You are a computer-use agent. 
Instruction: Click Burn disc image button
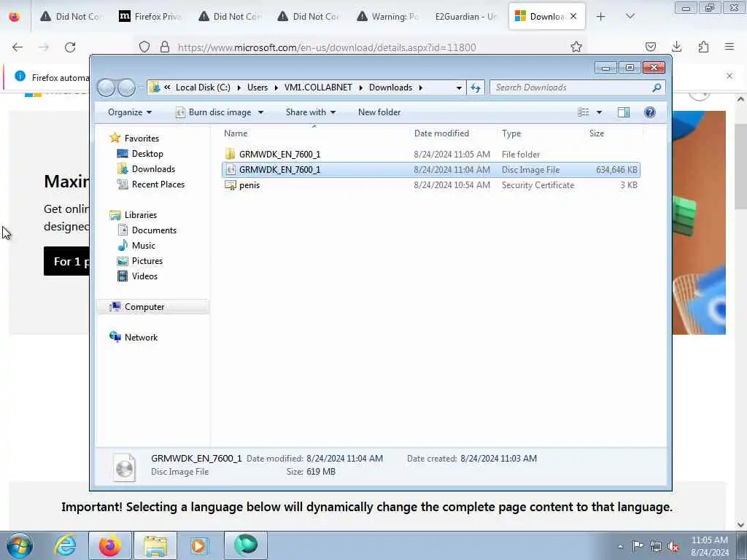pos(214,112)
